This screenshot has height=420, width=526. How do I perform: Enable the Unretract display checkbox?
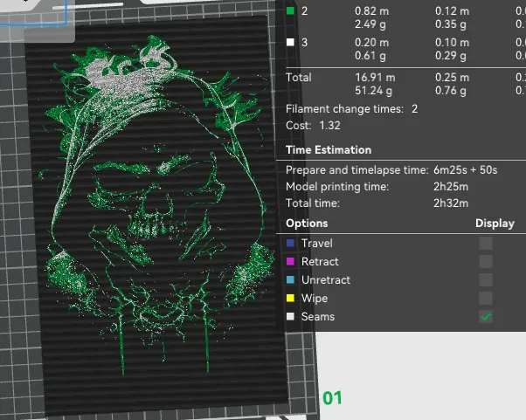[486, 280]
